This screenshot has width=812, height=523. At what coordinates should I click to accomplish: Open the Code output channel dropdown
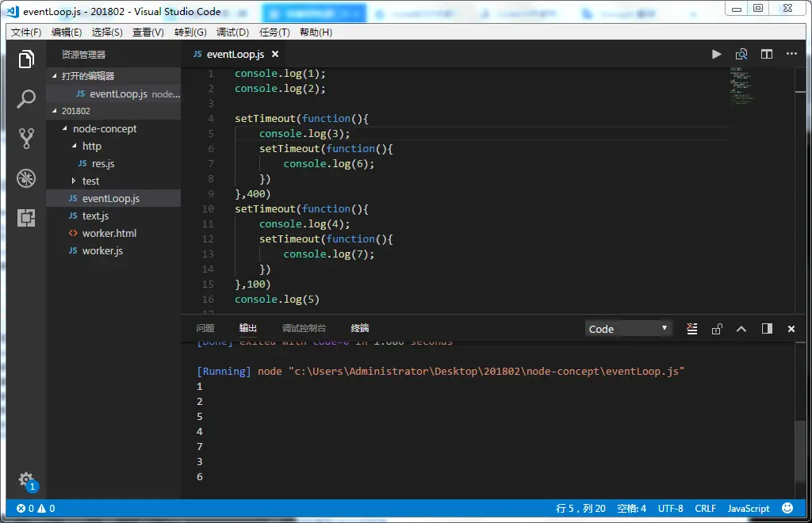pos(628,329)
